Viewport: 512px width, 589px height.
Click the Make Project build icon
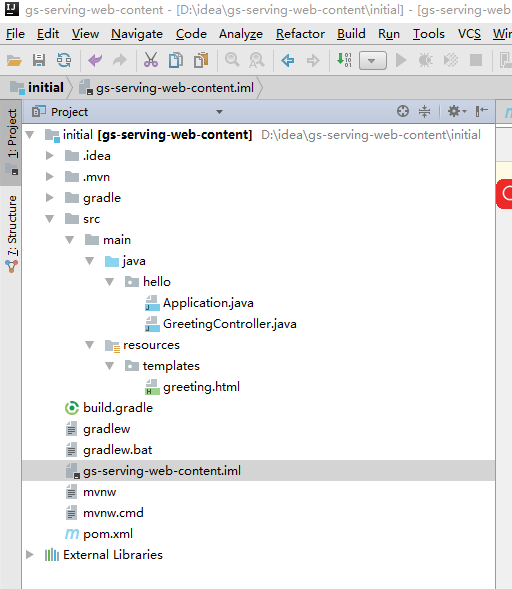point(344,60)
